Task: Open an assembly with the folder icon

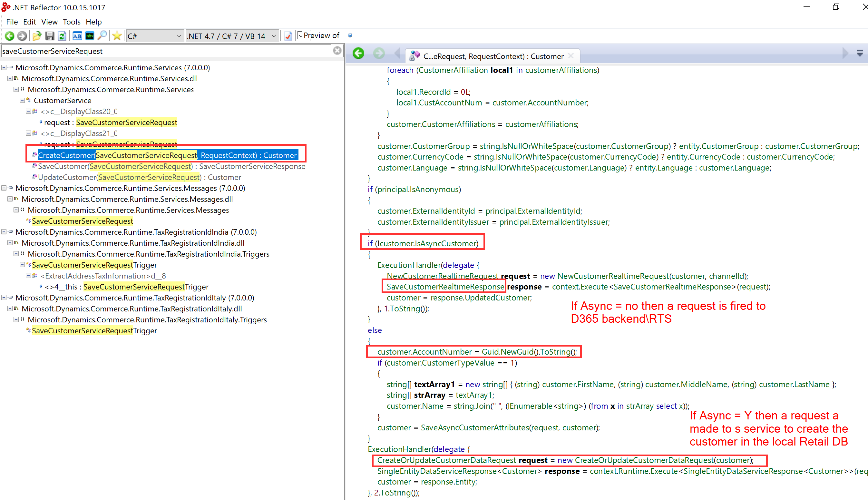Action: (x=37, y=36)
